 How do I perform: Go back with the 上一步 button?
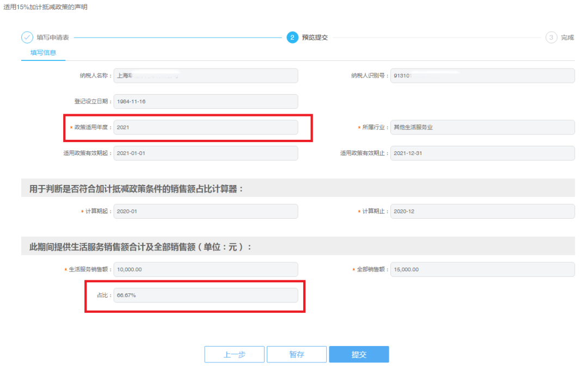(x=234, y=354)
